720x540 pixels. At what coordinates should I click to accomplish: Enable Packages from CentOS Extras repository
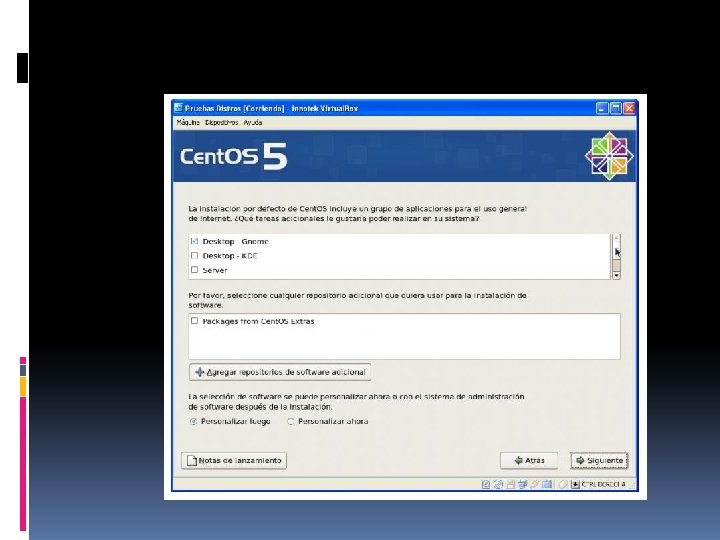point(194,321)
